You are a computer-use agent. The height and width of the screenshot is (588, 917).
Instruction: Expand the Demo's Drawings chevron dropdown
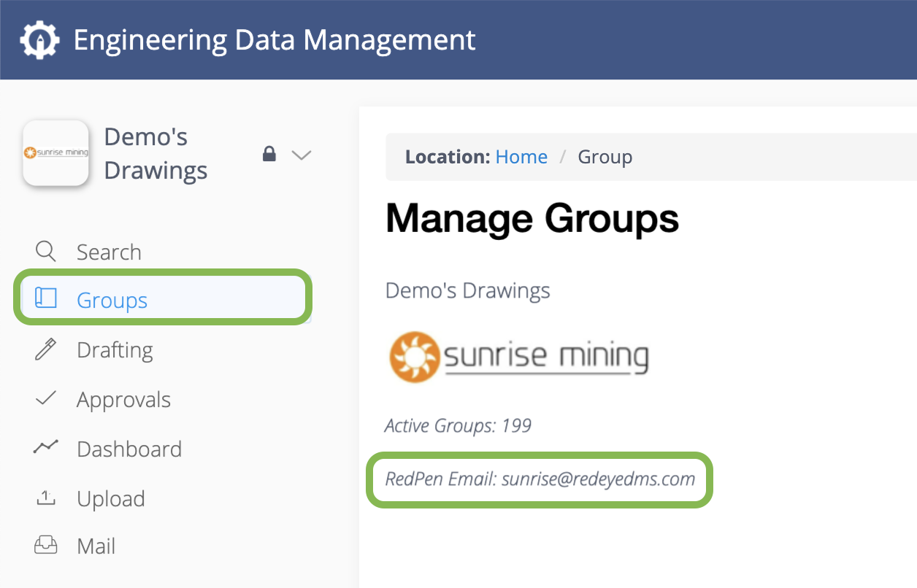point(302,155)
